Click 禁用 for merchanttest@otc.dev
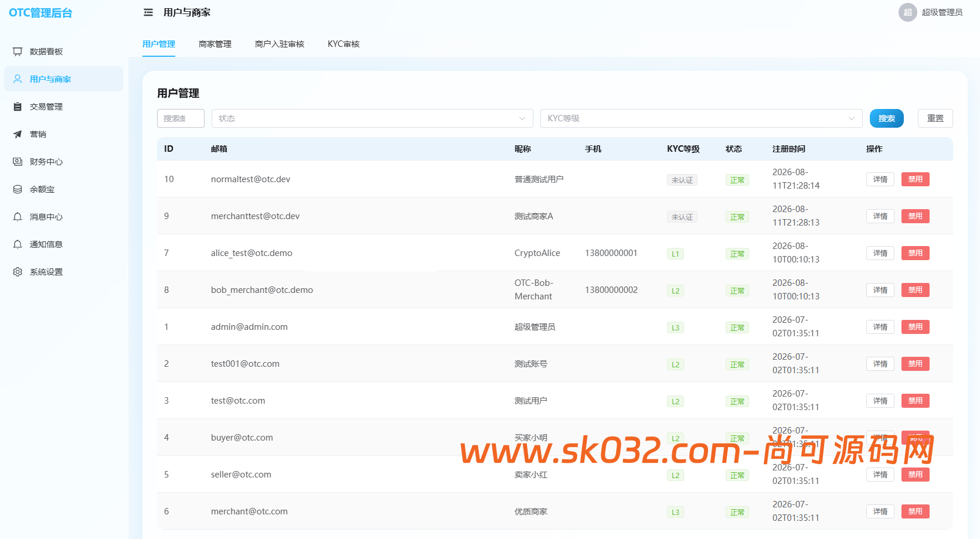This screenshot has width=980, height=539. [916, 216]
